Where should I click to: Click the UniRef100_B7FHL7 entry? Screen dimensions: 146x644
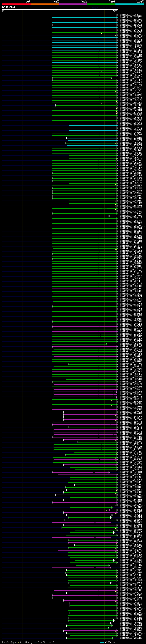(x=131, y=80)
